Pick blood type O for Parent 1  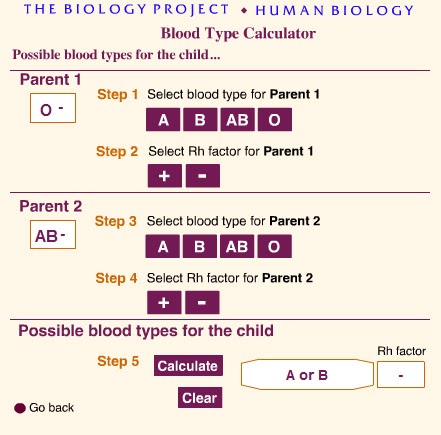[275, 119]
